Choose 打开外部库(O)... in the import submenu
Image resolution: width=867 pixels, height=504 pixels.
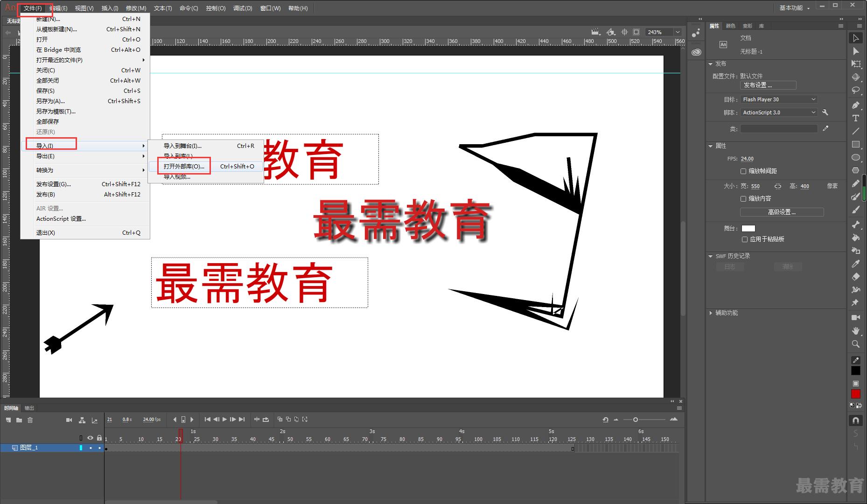point(206,167)
